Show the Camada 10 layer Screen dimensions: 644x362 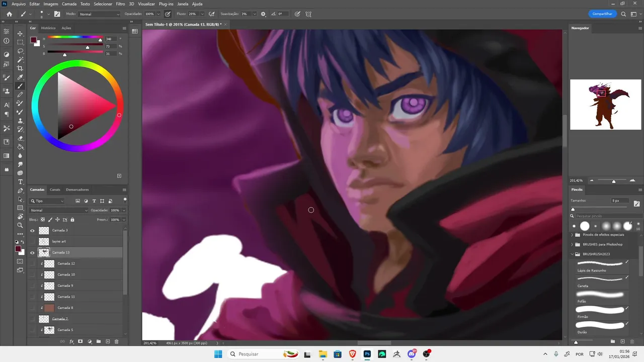(x=33, y=275)
